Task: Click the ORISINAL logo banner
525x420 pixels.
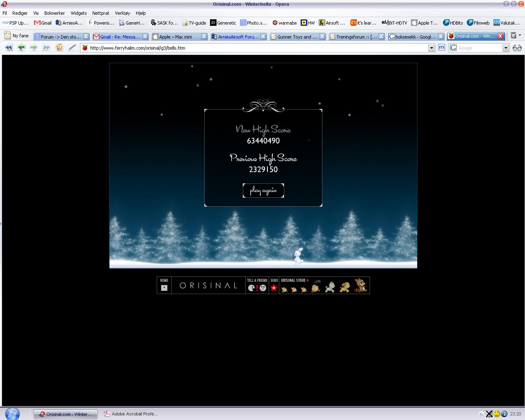Action: pos(208,285)
